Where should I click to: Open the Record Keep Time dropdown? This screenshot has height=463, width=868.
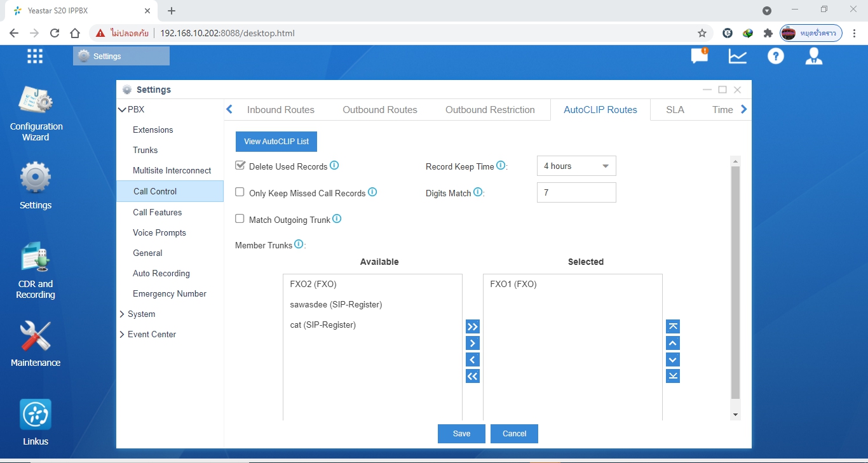[576, 166]
